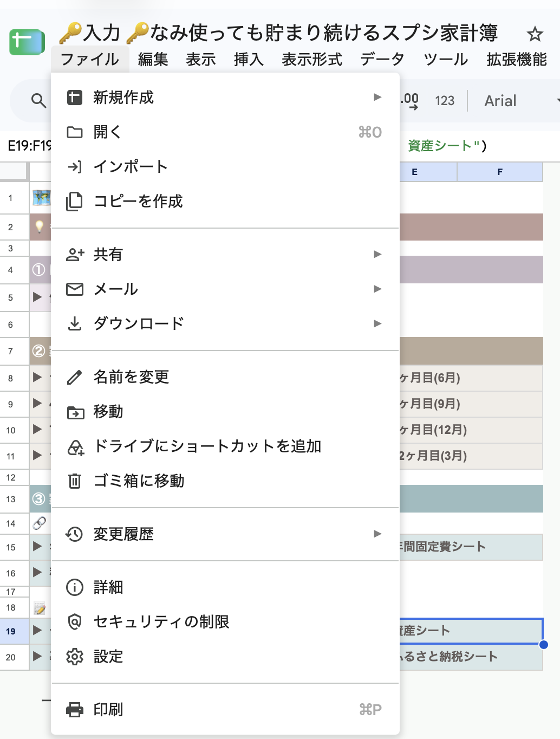Screen dimensions: 560x739
Task: Click the 間固定費シート cell
Action: 470,547
